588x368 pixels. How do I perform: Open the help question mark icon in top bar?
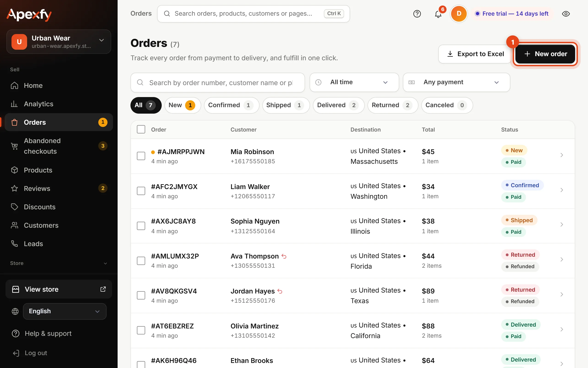417,14
